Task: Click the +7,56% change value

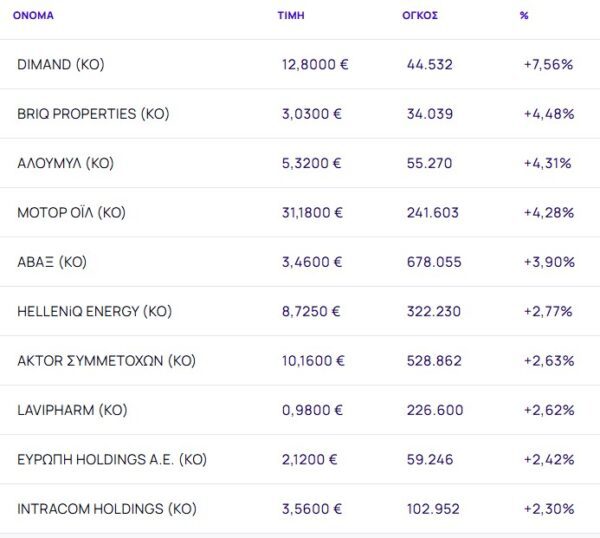Action: [x=548, y=64]
